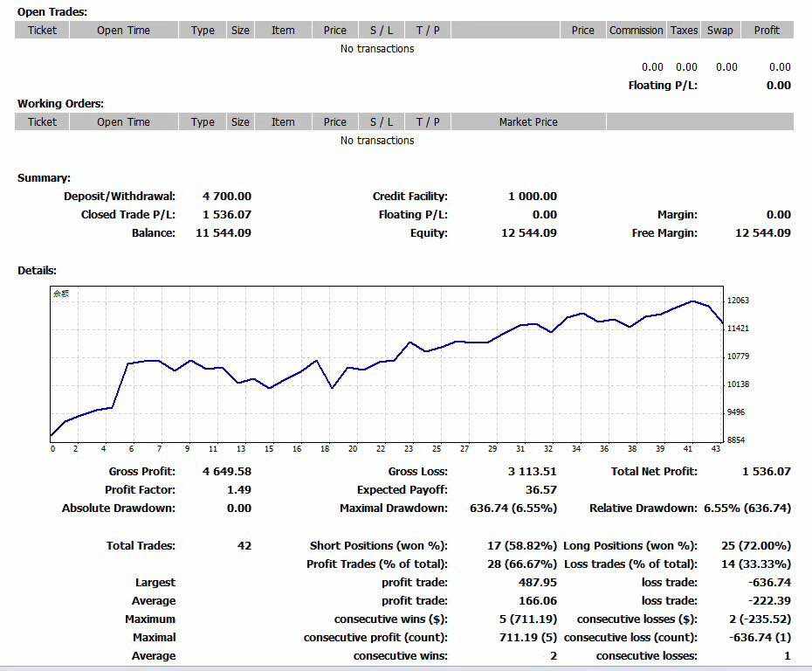Screen dimensions: 812x671
Task: Click the "Free Margin:" label
Action: 664,233
